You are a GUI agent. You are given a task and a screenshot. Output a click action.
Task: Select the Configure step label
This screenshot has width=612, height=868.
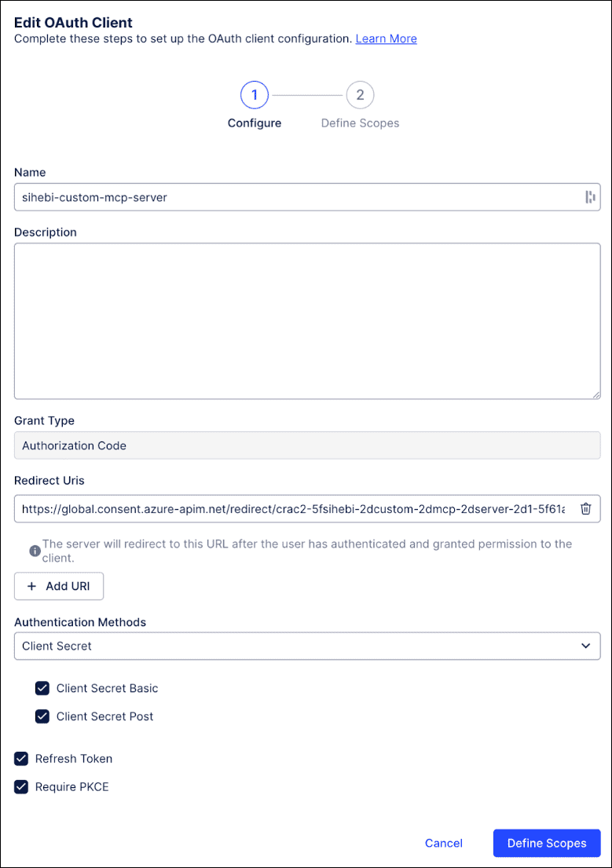254,123
